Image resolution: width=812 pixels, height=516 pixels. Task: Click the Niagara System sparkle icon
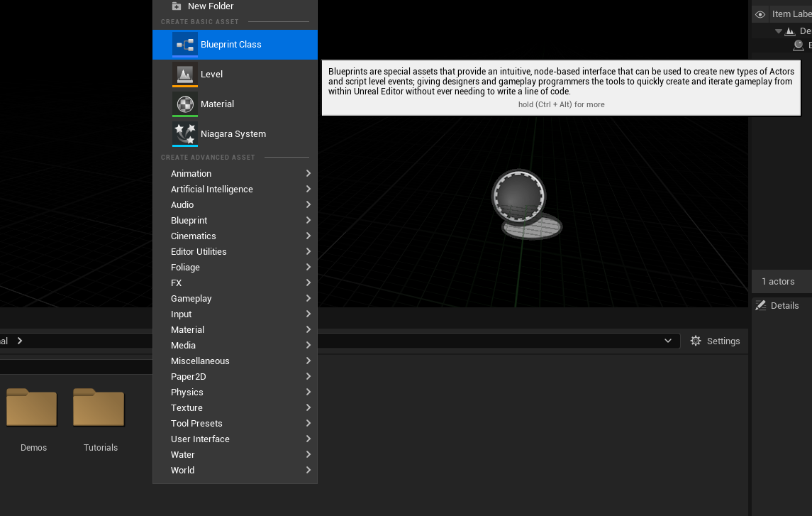185,133
